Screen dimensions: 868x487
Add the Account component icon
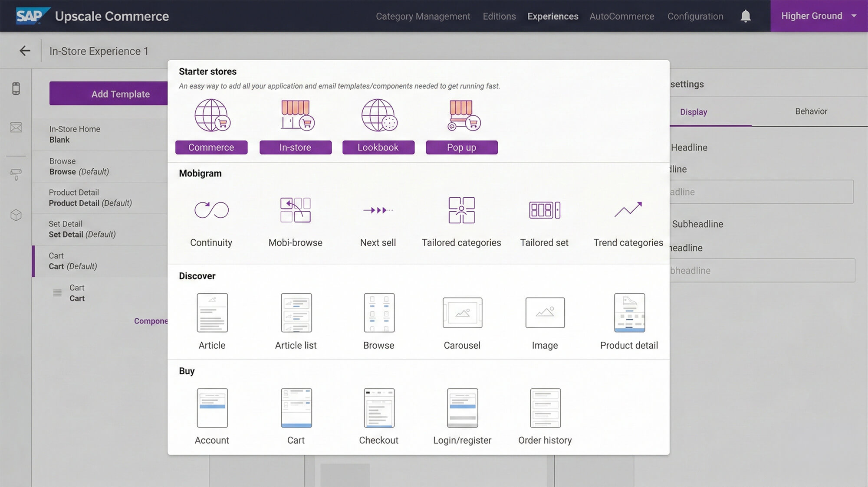(x=212, y=408)
